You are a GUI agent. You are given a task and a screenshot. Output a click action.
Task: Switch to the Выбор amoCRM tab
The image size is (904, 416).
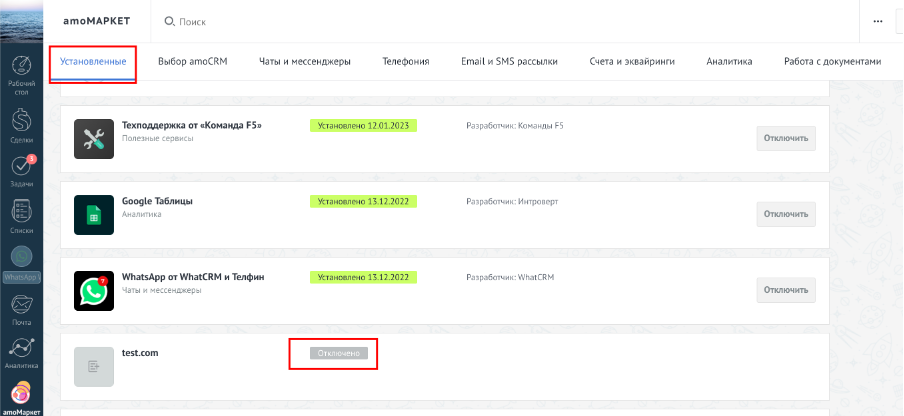coord(193,61)
